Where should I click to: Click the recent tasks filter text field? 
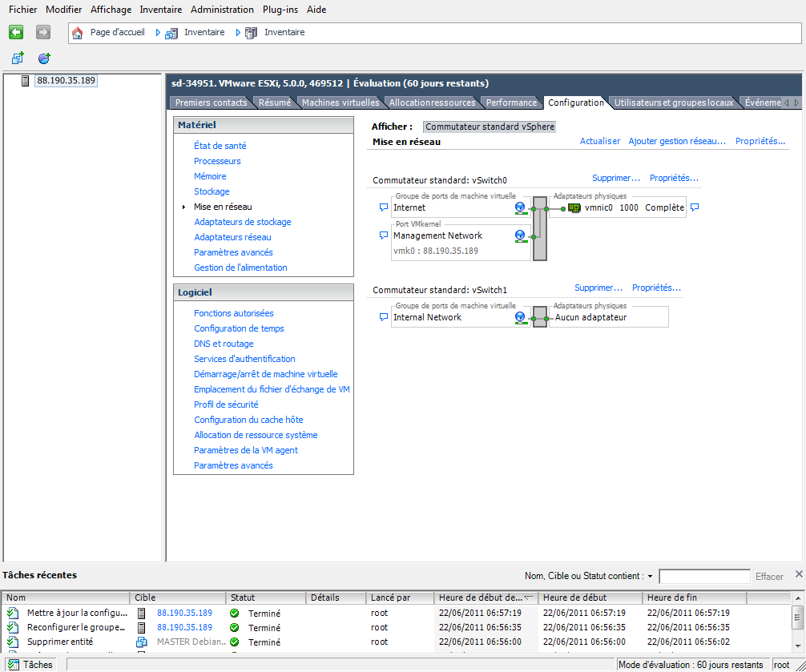[x=704, y=577]
